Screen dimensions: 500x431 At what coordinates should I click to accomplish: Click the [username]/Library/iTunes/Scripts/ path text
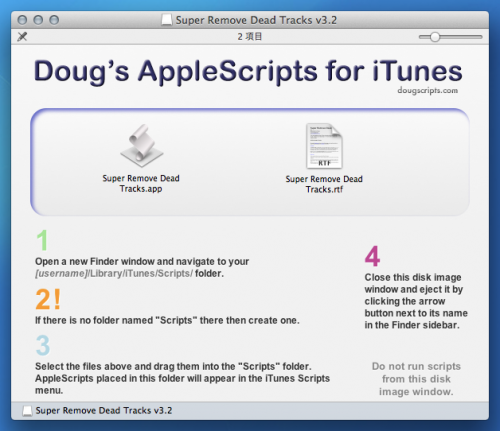(114, 274)
